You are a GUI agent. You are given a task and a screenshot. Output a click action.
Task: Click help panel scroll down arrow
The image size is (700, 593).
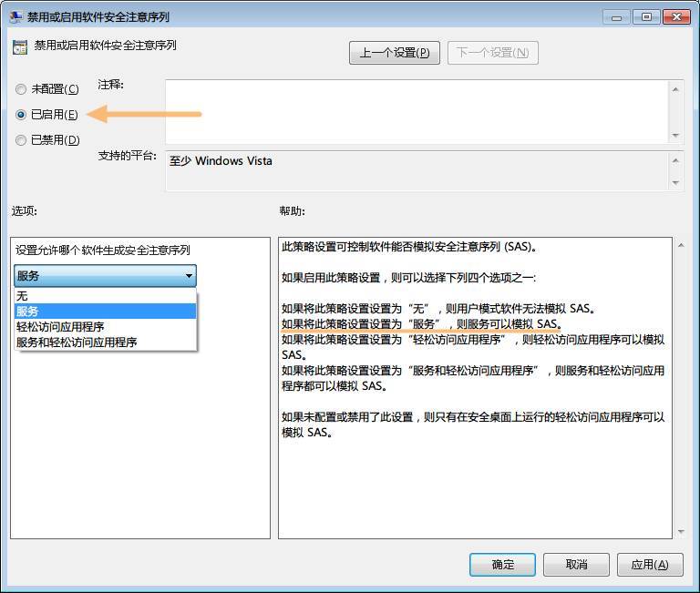[x=681, y=531]
